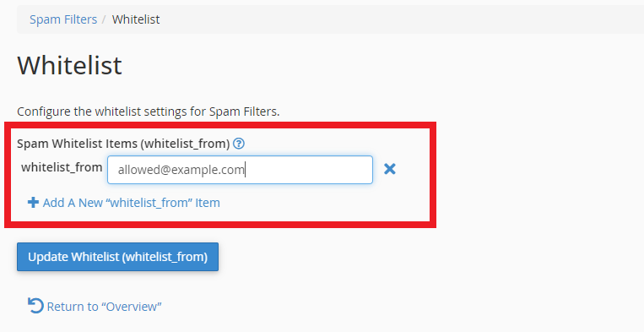Go to Spam Filters breadcrumb link

pos(63,19)
